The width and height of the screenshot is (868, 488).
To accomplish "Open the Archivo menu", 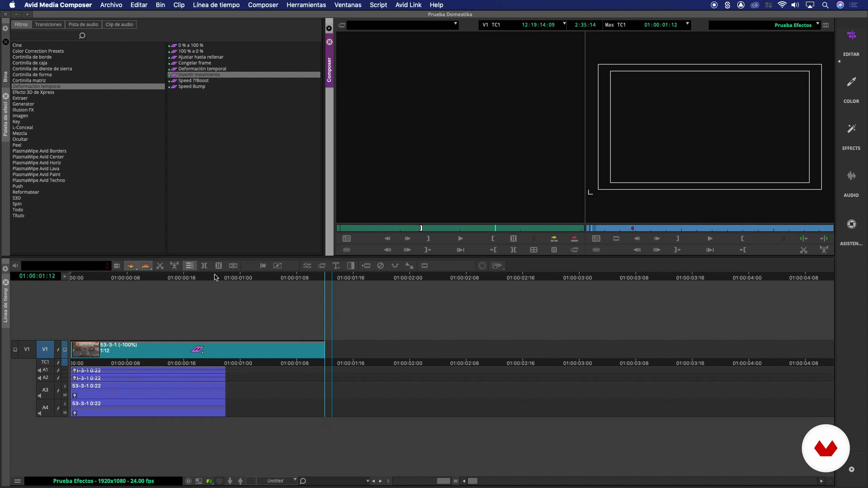I will coord(111,5).
